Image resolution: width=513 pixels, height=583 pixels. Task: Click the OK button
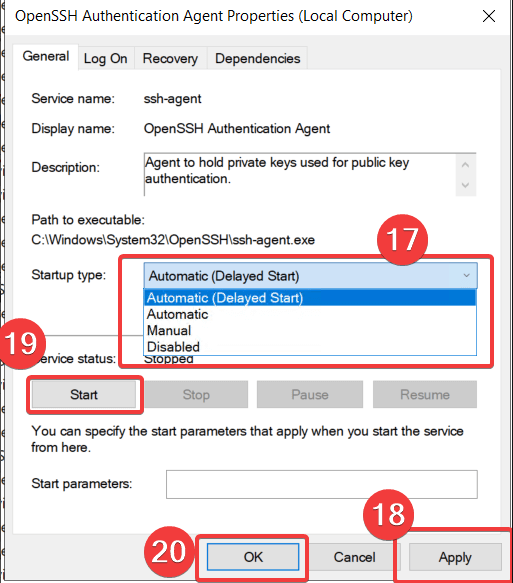[253, 557]
